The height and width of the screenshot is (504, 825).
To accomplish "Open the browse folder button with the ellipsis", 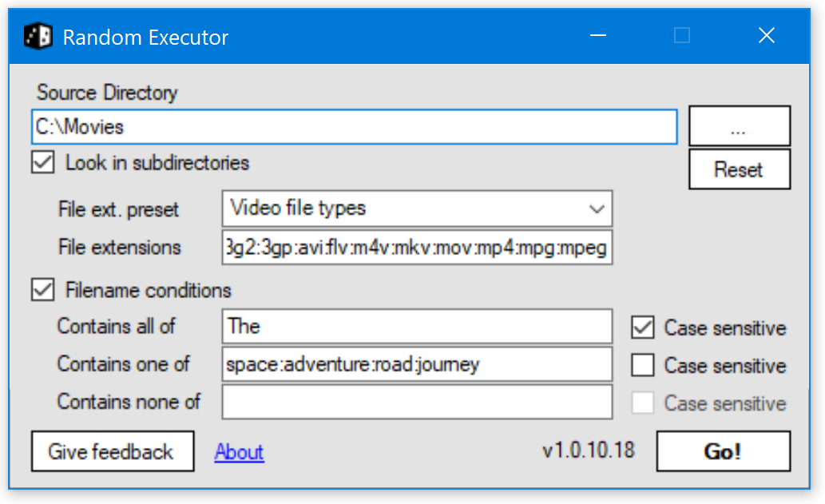I will [740, 126].
